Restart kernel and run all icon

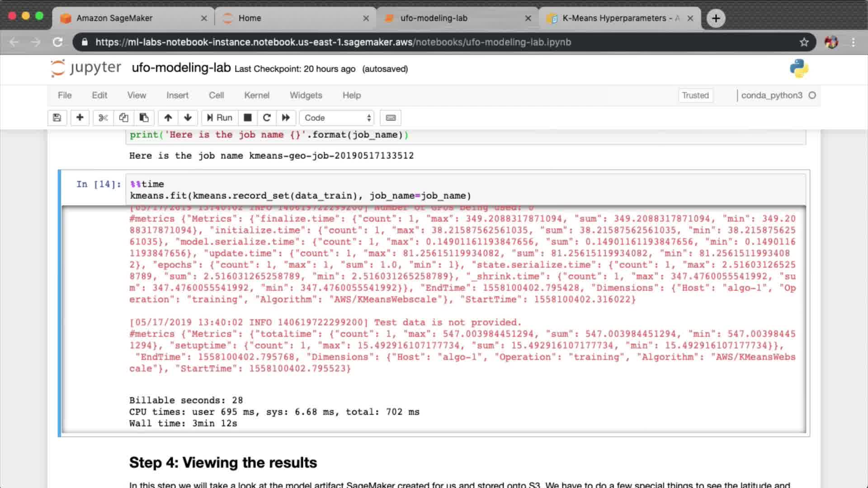[x=286, y=118]
